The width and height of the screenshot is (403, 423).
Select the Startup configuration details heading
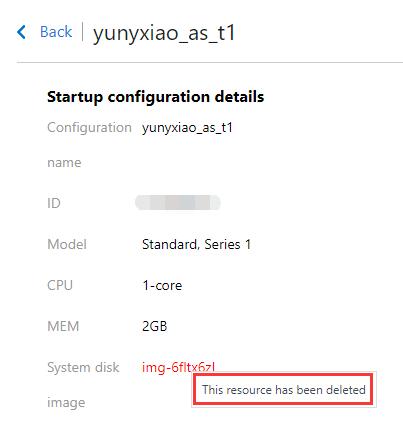pos(156,97)
